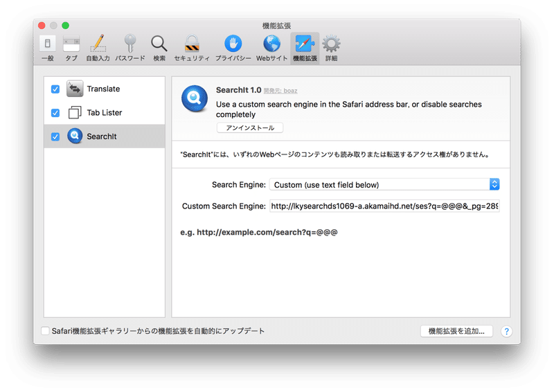Click the SearchIt icon in sidebar list
The width and height of the screenshot is (554, 392).
[75, 136]
